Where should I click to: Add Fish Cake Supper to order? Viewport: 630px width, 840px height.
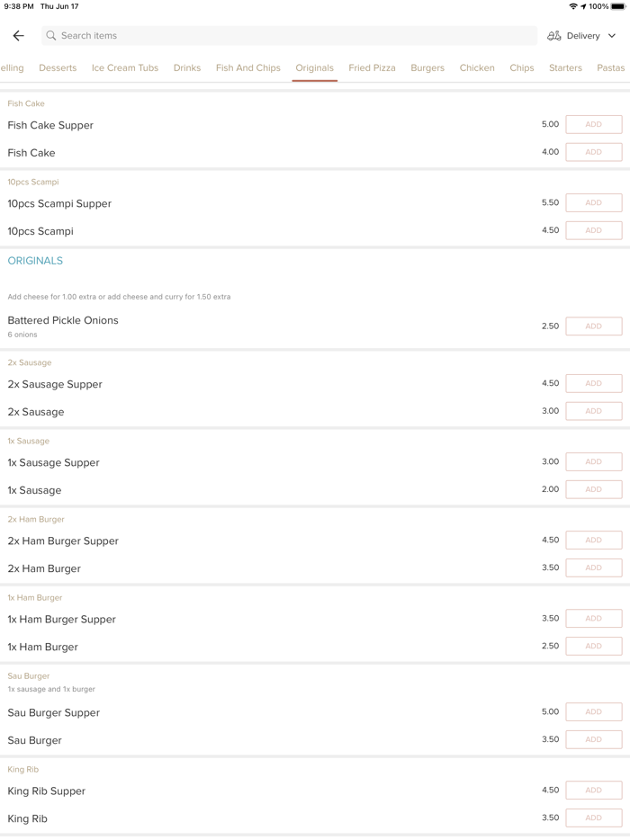593,125
